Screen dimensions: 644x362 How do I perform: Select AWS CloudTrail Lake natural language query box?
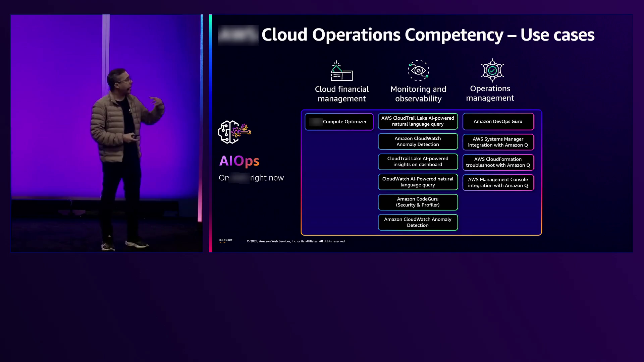tap(418, 121)
